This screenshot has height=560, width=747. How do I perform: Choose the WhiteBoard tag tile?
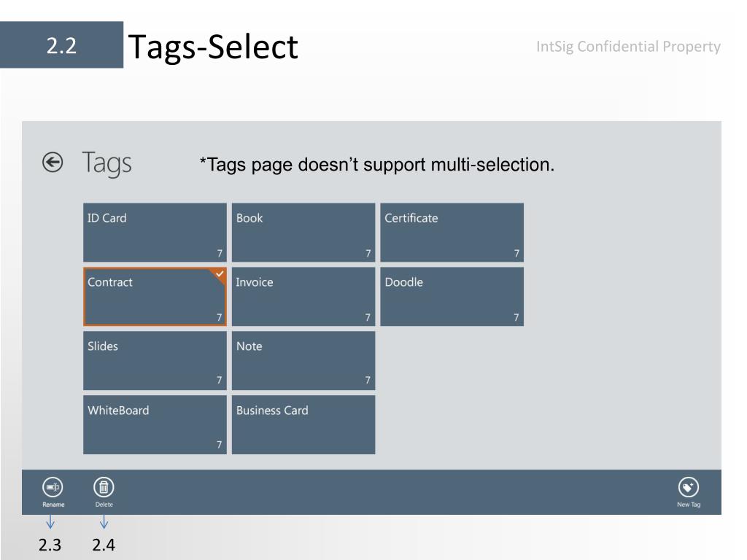tap(155, 425)
